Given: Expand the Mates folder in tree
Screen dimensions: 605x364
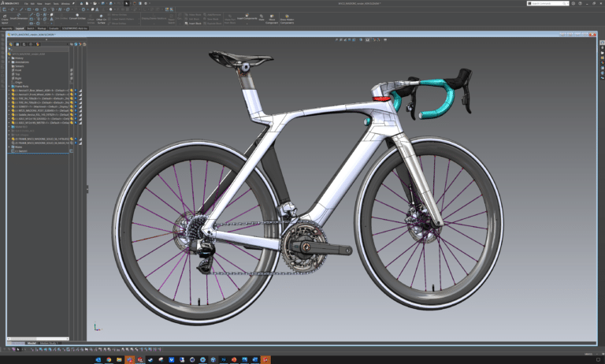Looking at the screenshot, I should (x=9, y=147).
